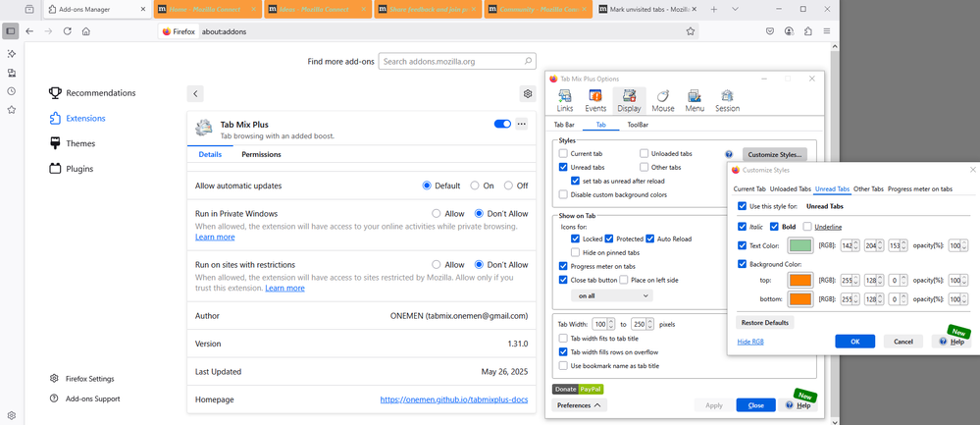Open Tab Mix Plus more options ellipsis
This screenshot has height=425, width=980.
522,124
